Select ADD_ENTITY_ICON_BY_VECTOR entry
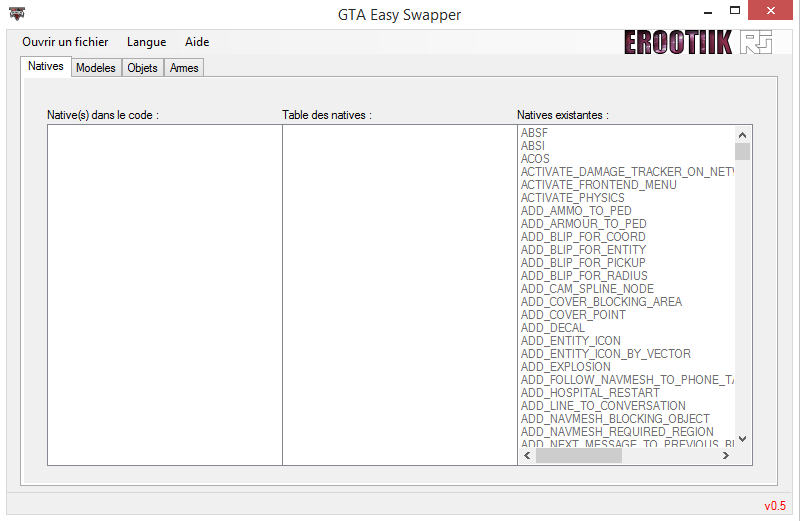The height and width of the screenshot is (521, 800). pos(606,354)
